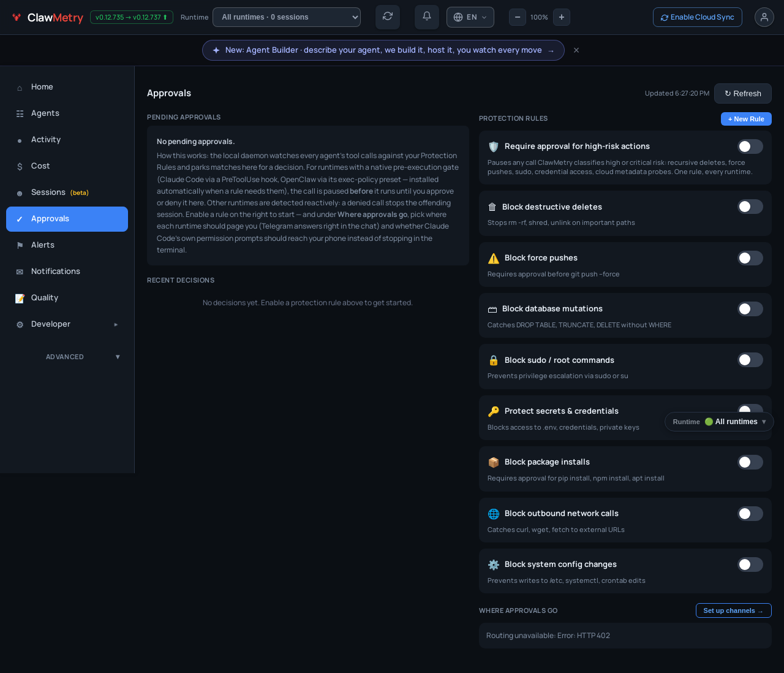784x673 pixels.
Task: Click the warning icon on Block force pushes
Action: 494,258
